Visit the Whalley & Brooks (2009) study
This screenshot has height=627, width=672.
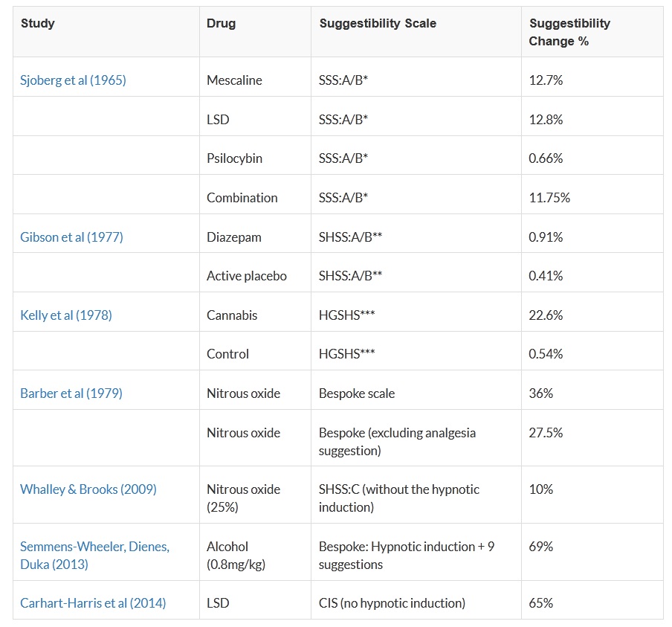coord(88,489)
